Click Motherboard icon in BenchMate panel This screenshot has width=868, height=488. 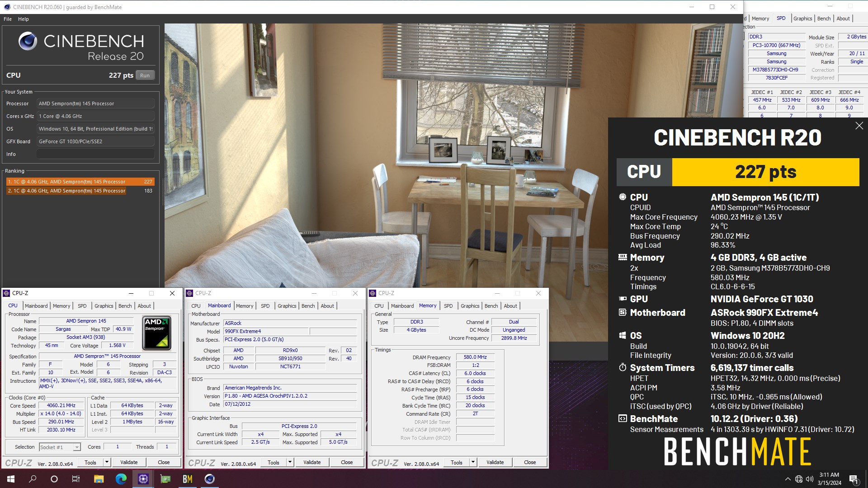[x=623, y=313]
